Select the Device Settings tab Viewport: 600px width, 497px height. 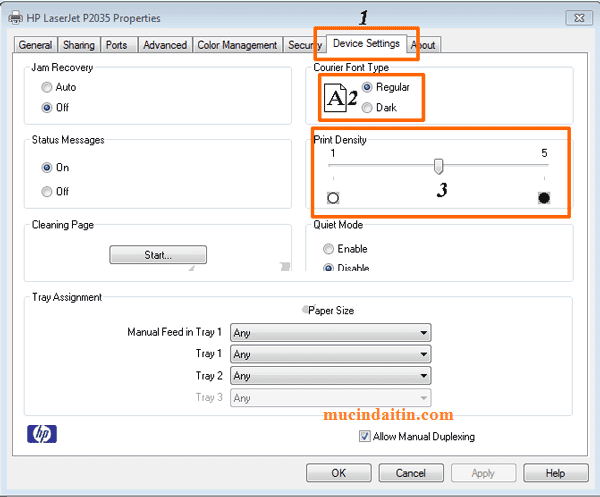pyautogui.click(x=366, y=43)
